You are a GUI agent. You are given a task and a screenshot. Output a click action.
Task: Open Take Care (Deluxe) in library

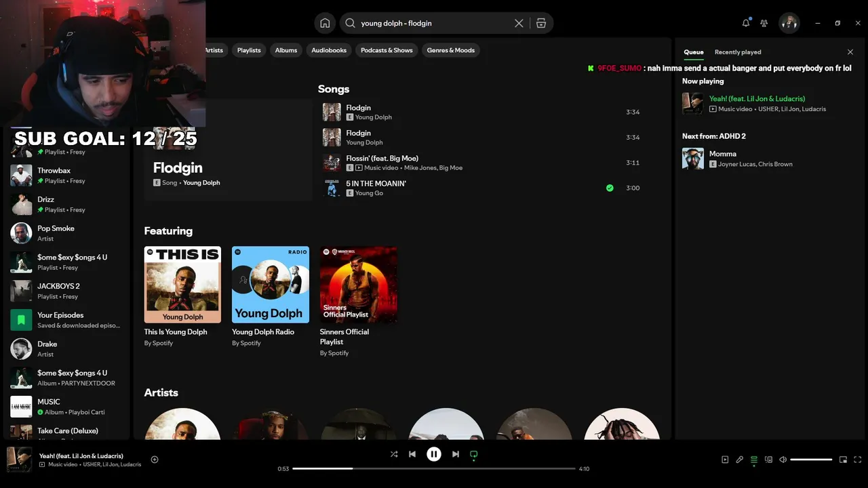point(66,431)
